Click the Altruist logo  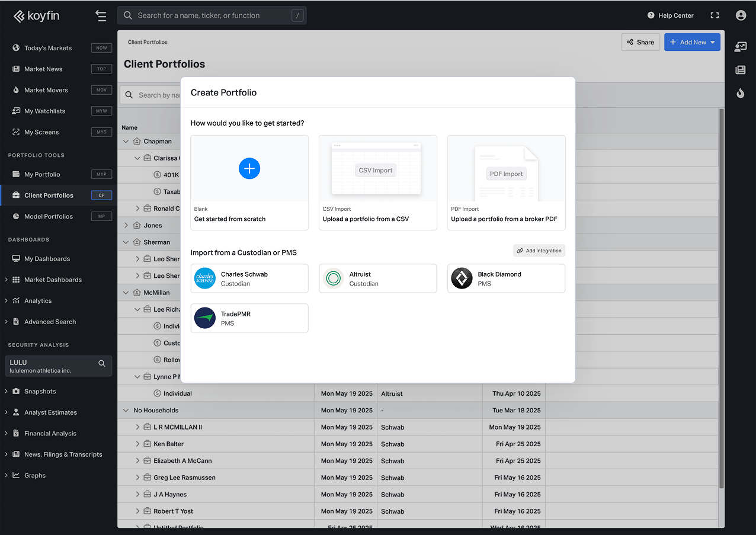click(333, 278)
